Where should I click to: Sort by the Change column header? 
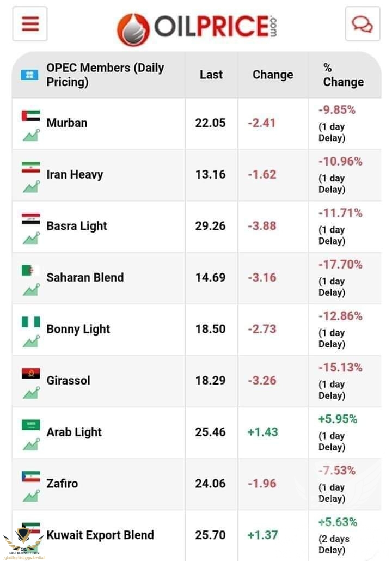(273, 75)
